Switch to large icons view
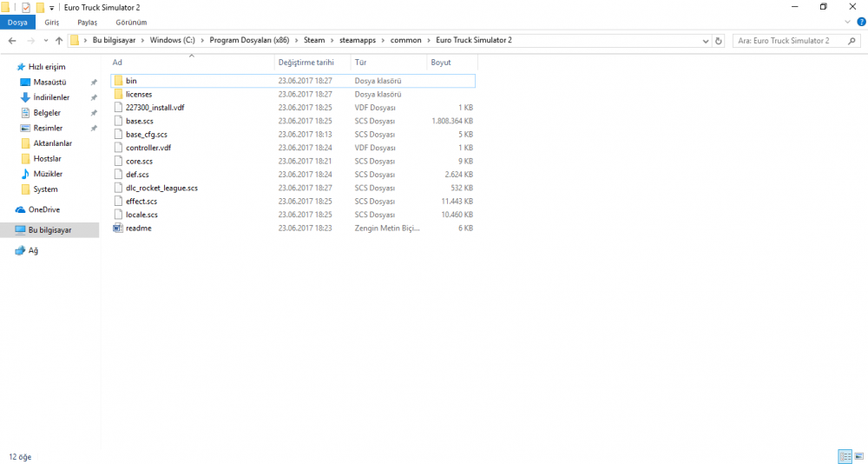Viewport: 868px width, 464px height. pos(858,456)
